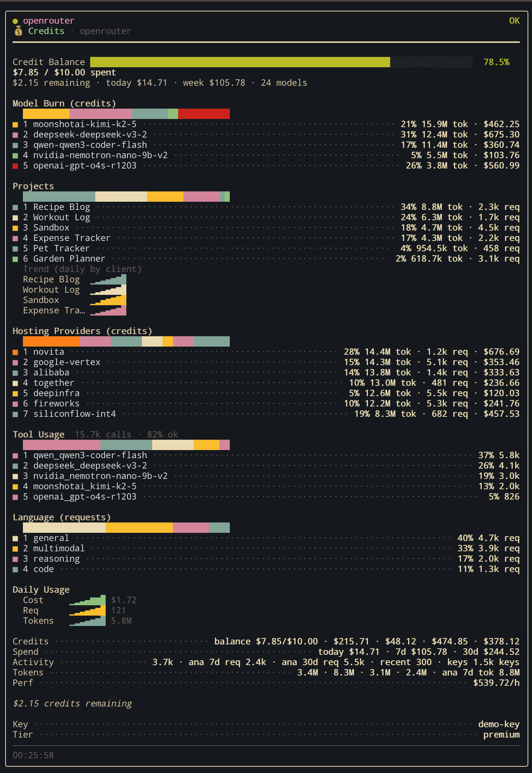Select the Sandbox project row
532x773 pixels.
pos(266,228)
